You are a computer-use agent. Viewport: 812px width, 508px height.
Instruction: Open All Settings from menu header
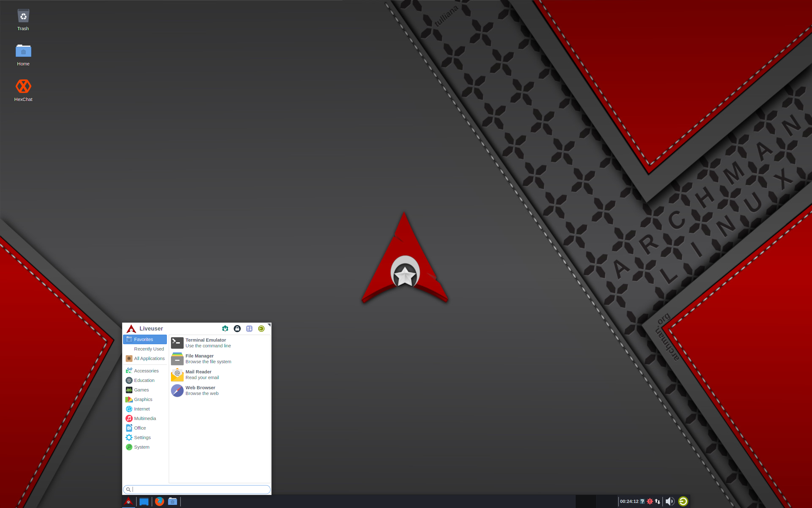tap(225, 328)
